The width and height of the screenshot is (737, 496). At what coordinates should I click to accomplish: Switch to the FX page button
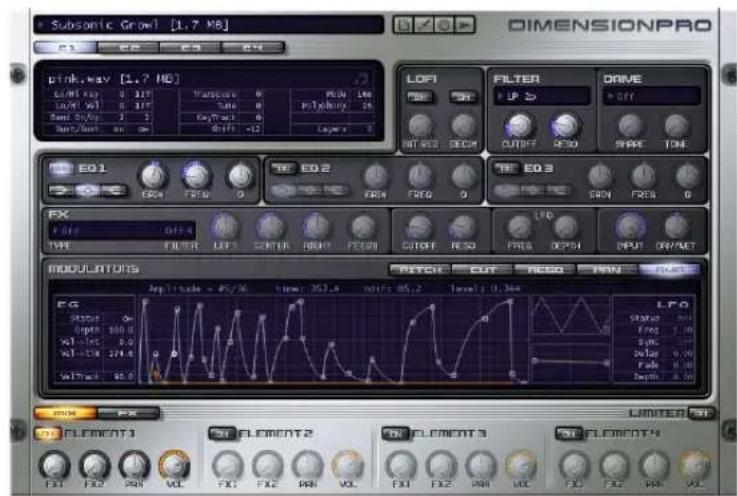128,413
